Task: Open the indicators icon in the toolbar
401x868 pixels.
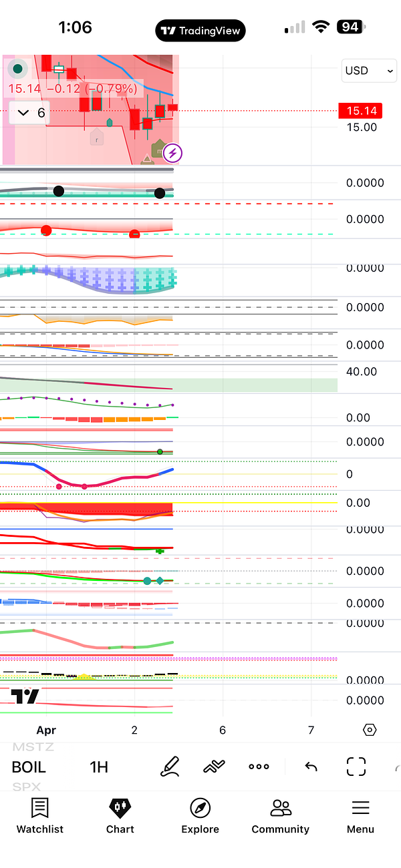Action: tap(214, 767)
